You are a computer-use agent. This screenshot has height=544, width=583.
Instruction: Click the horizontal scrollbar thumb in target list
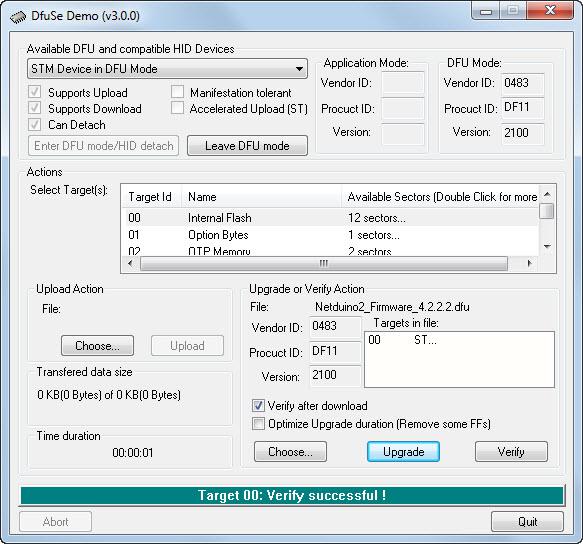coord(324,264)
